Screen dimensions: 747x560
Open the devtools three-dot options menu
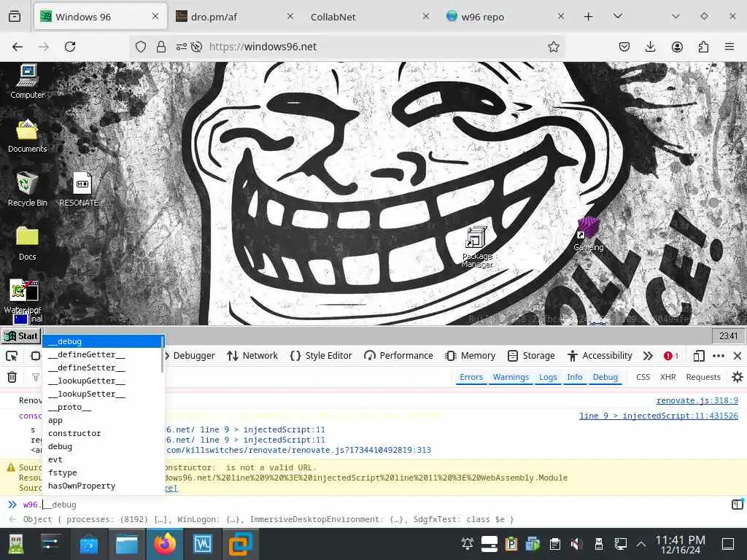[x=719, y=356]
